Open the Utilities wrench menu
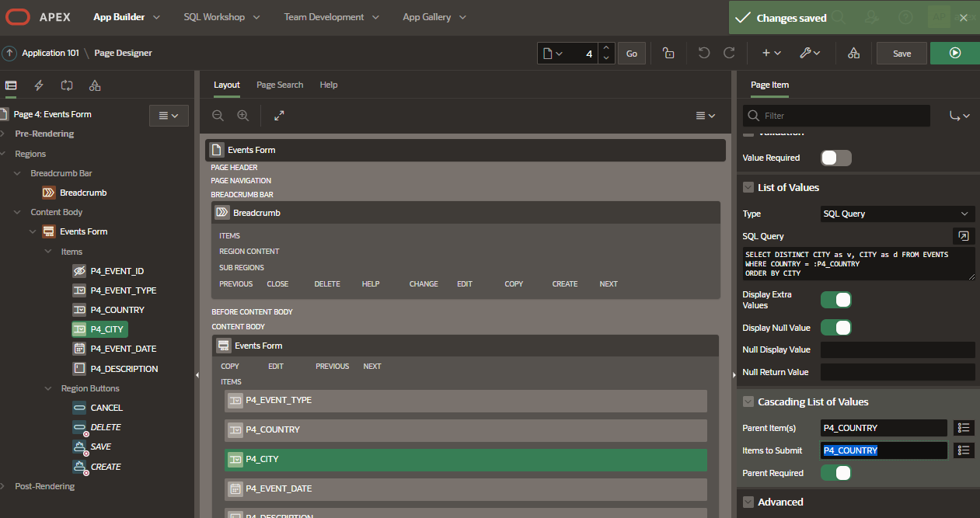 (810, 53)
